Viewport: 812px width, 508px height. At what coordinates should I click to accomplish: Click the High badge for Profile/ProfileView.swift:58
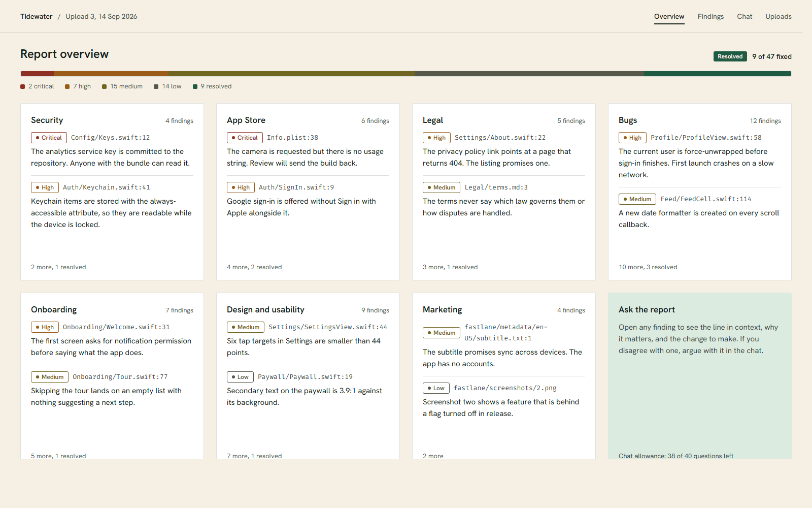click(632, 138)
